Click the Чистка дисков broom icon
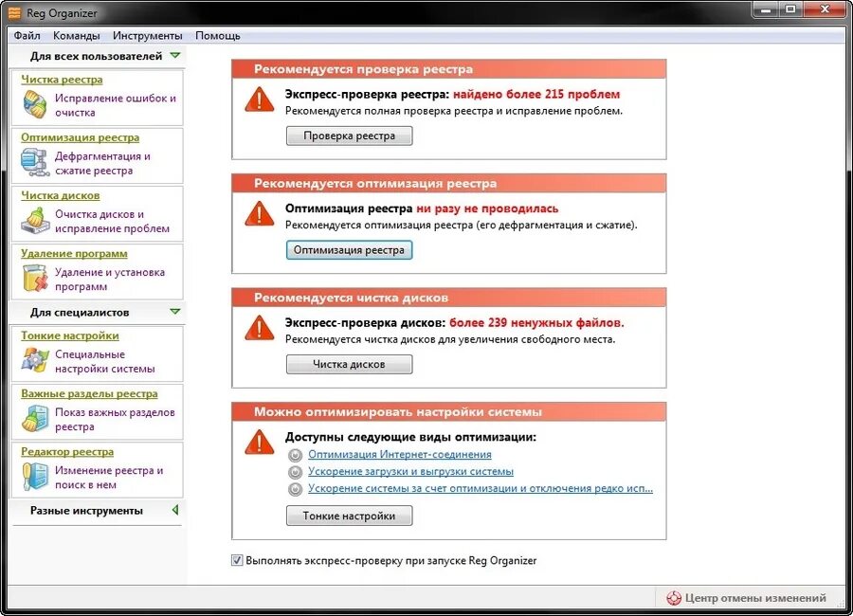Image resolution: width=853 pixels, height=616 pixels. [35, 221]
